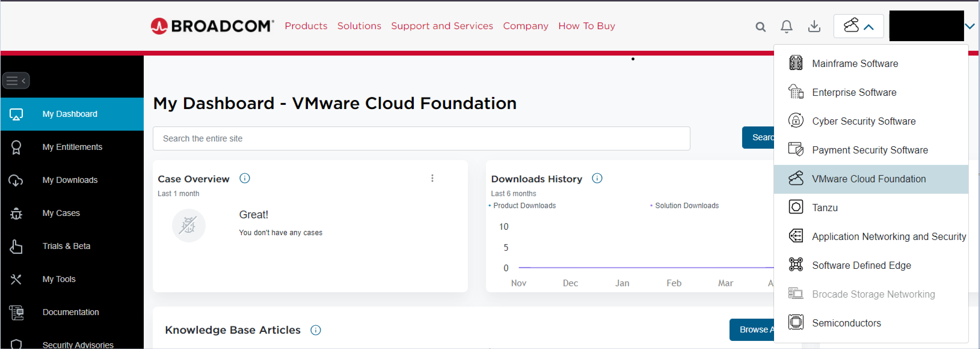The image size is (980, 349).
Task: Show Knowledge Base Articles info icon
Action: [x=315, y=330]
